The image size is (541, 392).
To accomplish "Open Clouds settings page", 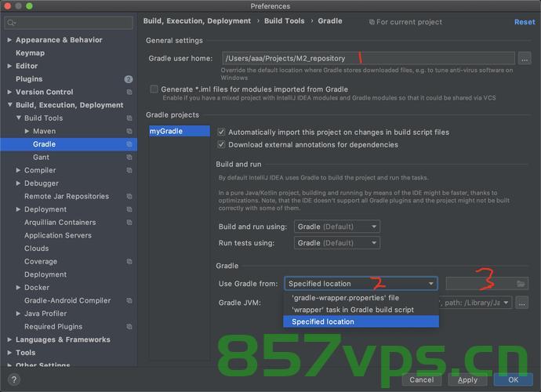I will (37, 249).
